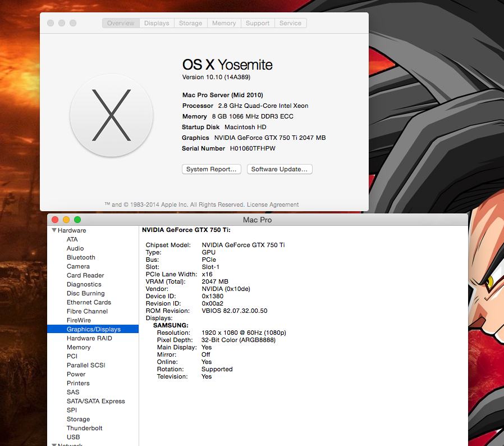Select Storage in the System Report sidebar
The height and width of the screenshot is (446, 504).
(x=79, y=419)
